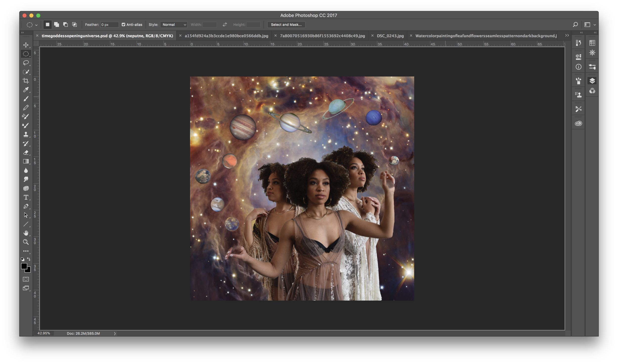Viewport: 618px width, 364px height.
Task: Open the Layers panel icon
Action: click(592, 81)
